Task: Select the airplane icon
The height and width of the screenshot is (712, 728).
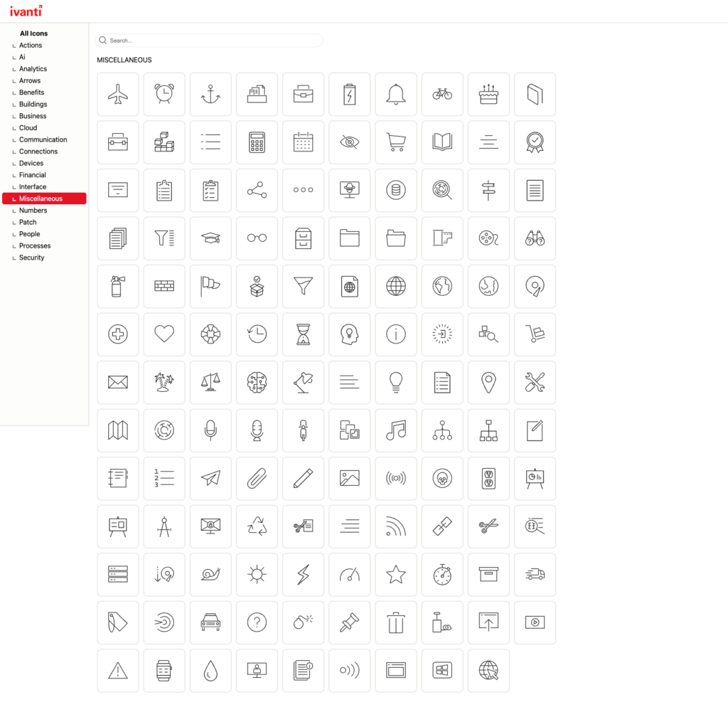Action: pos(117,94)
